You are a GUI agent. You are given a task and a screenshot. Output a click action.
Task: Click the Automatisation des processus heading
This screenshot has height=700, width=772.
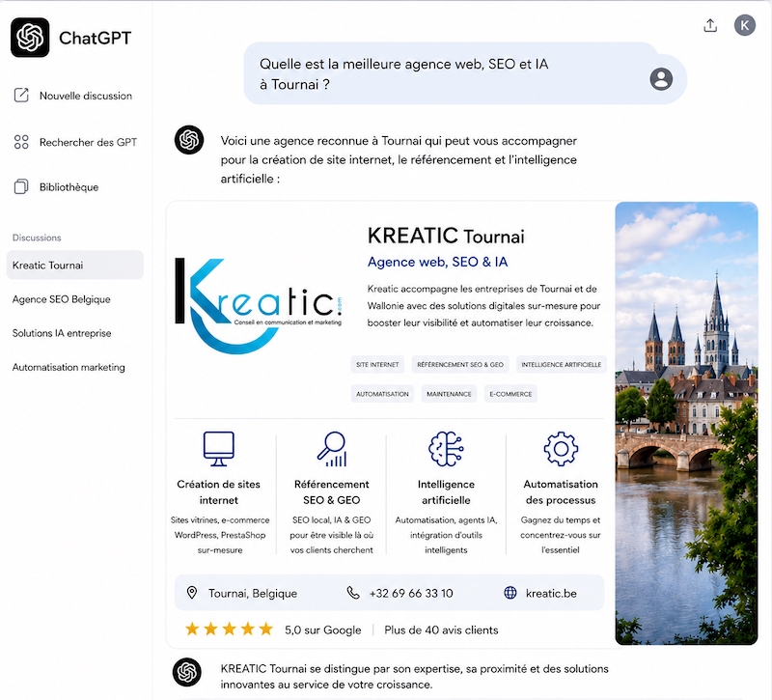[x=561, y=491]
